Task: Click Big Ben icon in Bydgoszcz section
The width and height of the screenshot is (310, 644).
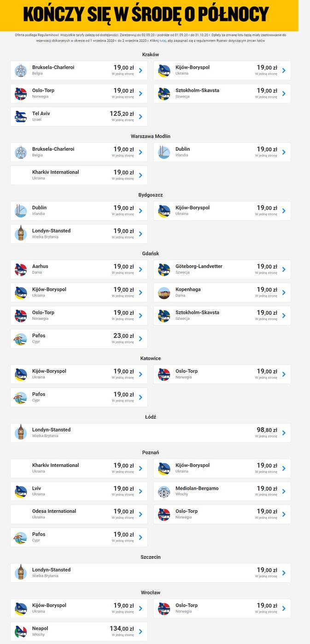Action: (21, 234)
